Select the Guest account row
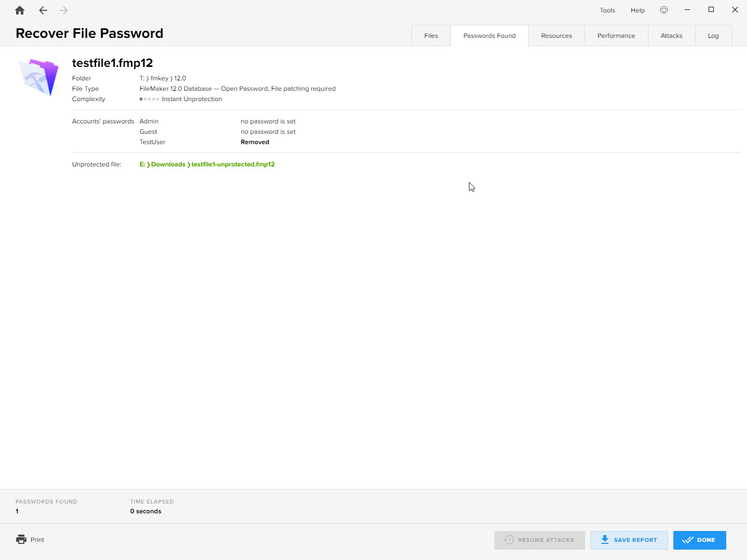 (217, 132)
